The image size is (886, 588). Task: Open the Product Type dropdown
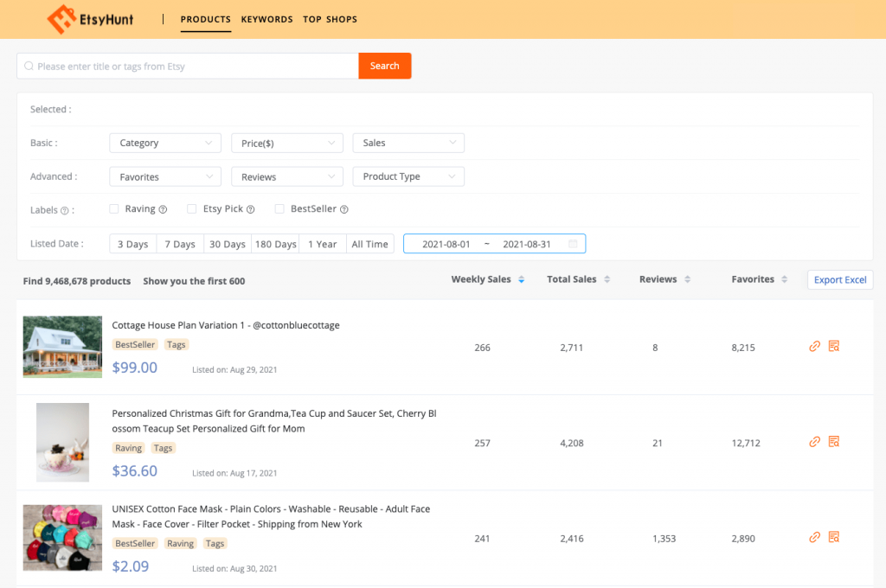(x=408, y=176)
